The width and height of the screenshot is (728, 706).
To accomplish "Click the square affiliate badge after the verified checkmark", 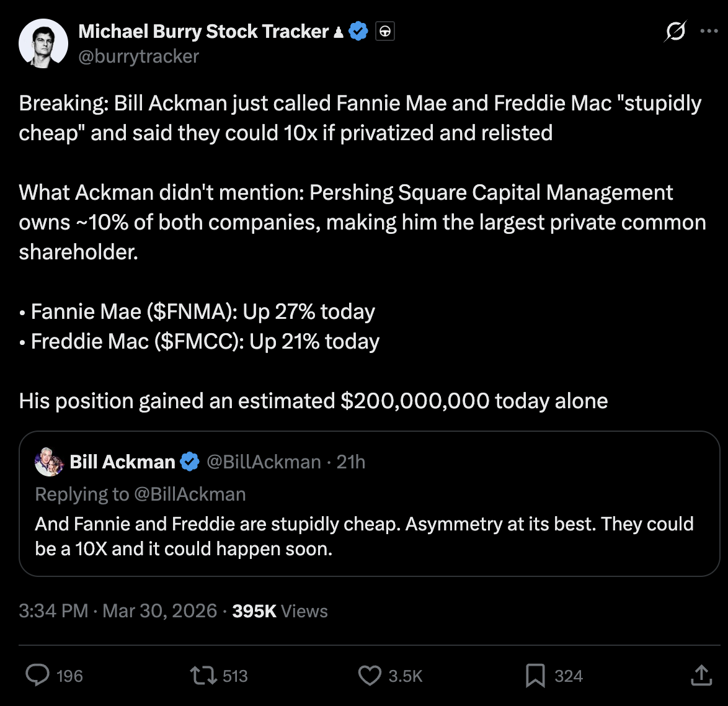I will click(385, 31).
